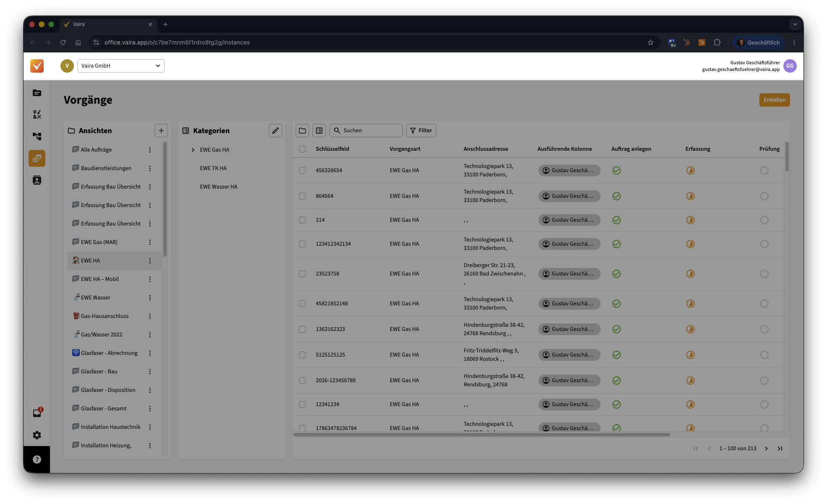Click the Erstellen button

(774, 100)
